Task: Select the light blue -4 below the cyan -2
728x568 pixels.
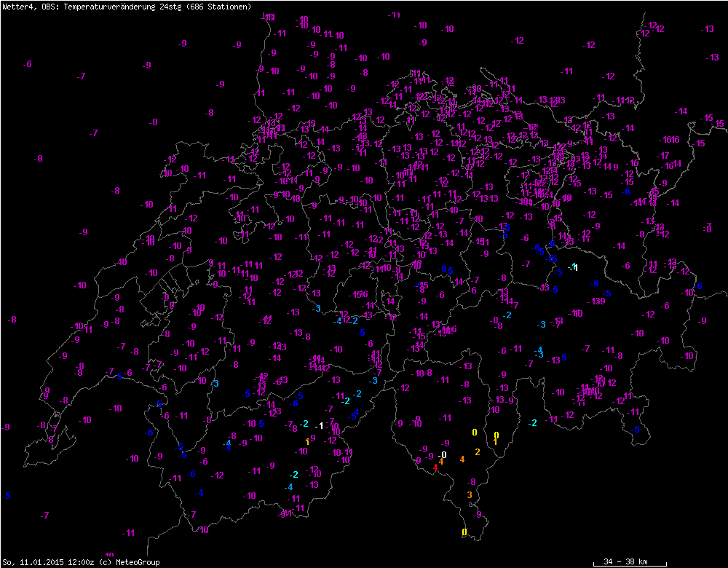Action: [x=288, y=486]
